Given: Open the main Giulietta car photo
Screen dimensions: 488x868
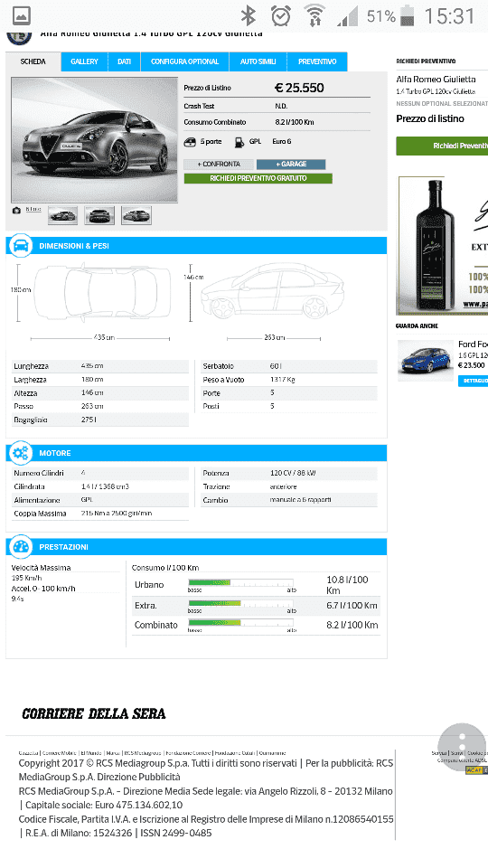Looking at the screenshot, I should pyautogui.click(x=95, y=139).
